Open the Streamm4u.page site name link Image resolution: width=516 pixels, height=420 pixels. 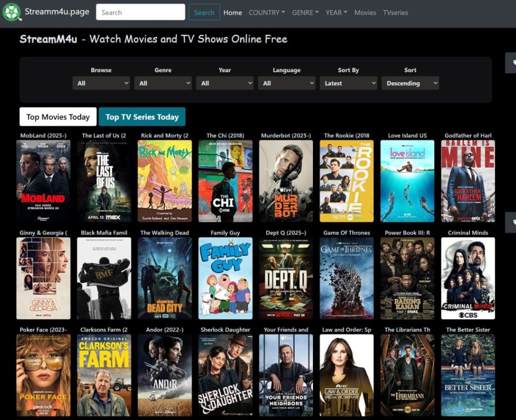point(57,12)
